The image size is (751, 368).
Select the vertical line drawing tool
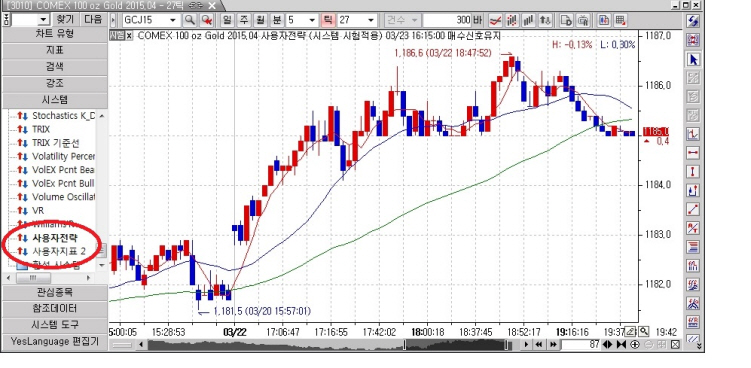point(693,172)
